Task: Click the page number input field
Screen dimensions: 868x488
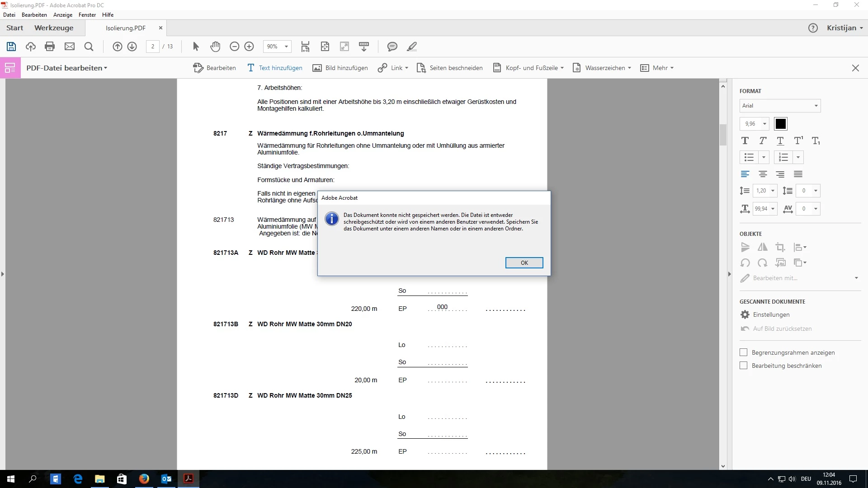Action: (x=153, y=47)
